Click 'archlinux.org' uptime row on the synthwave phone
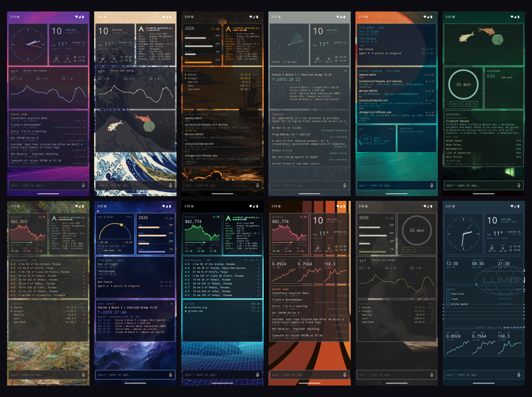Image resolution: width=532 pixels, height=397 pixels. [x=222, y=307]
